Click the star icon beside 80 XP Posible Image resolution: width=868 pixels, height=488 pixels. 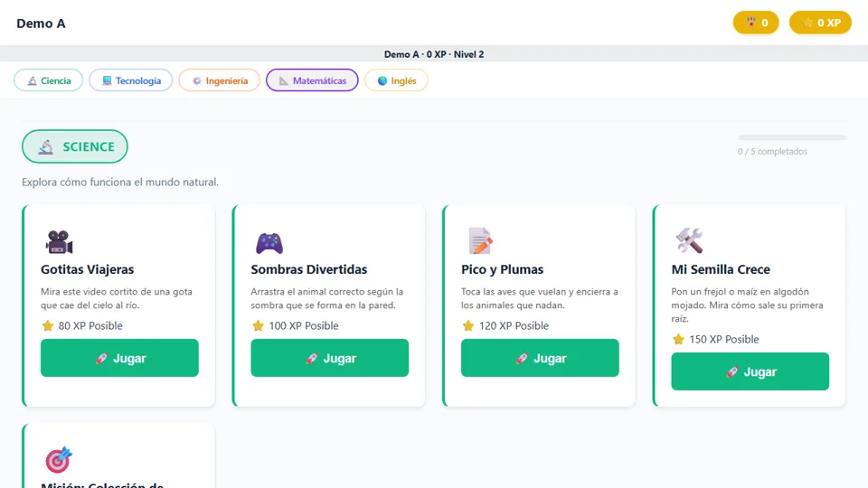(48, 325)
